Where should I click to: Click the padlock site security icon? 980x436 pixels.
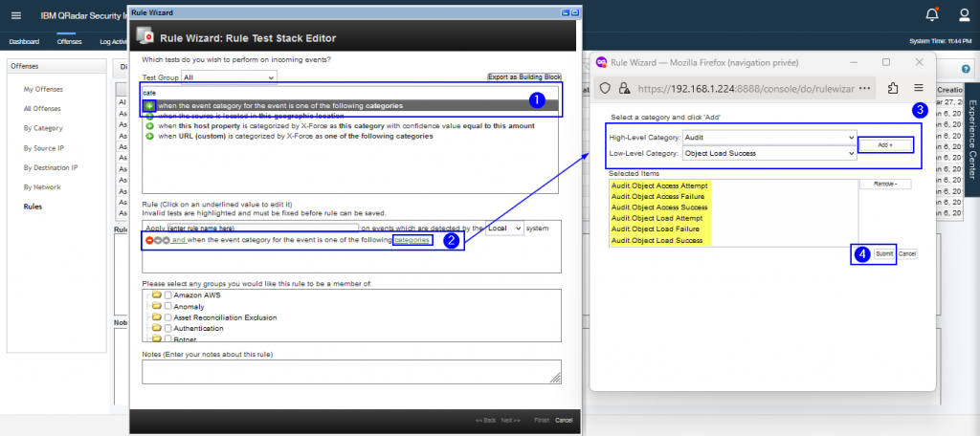pyautogui.click(x=623, y=89)
